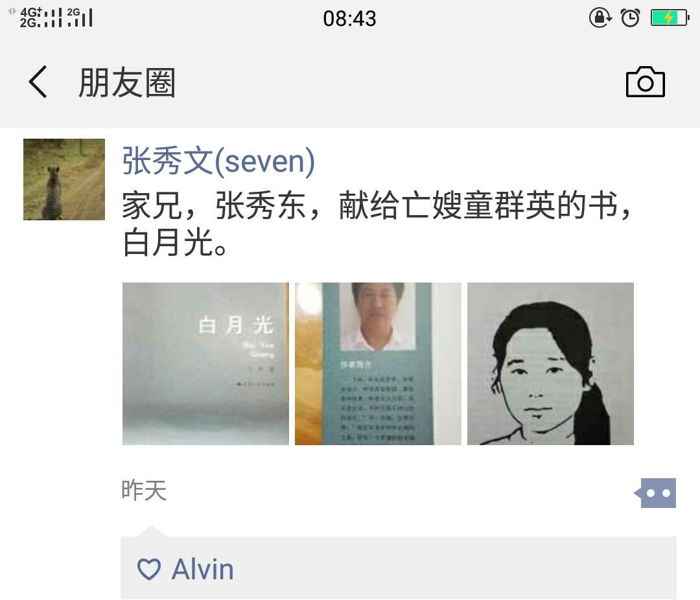This screenshot has width=700, height=600.
Task: Tap the 2G signal bars indicator
Action: [x=80, y=18]
